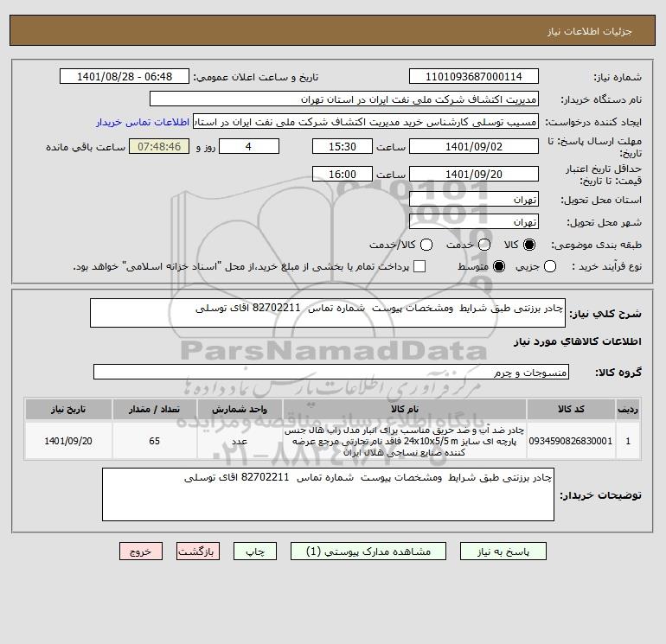Click the 15:30 time field

343,146
